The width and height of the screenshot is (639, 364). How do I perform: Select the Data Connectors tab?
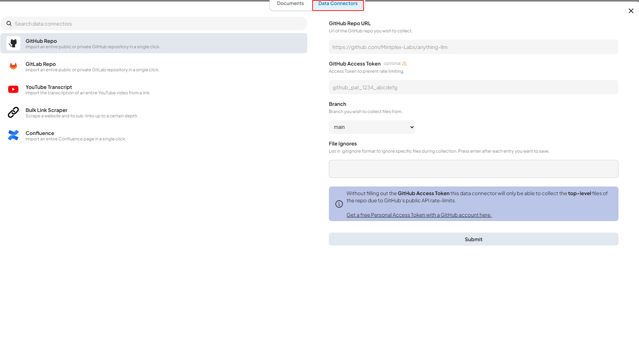338,5
